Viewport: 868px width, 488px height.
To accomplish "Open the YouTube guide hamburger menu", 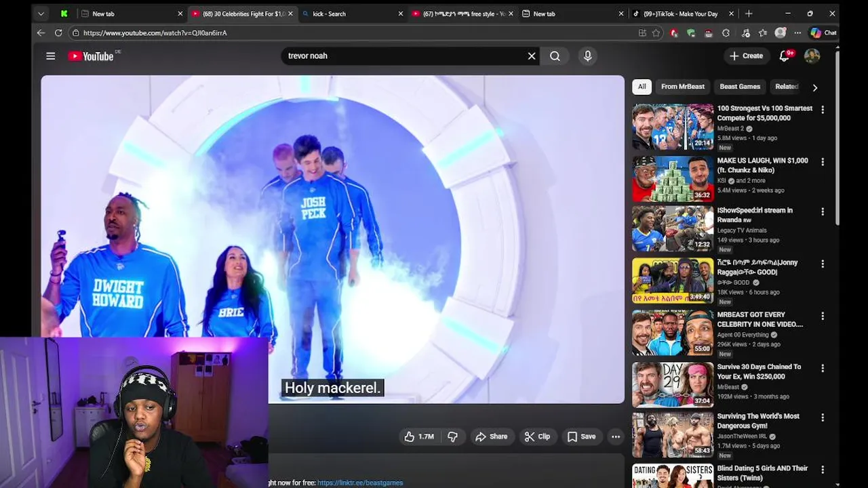I will [51, 56].
